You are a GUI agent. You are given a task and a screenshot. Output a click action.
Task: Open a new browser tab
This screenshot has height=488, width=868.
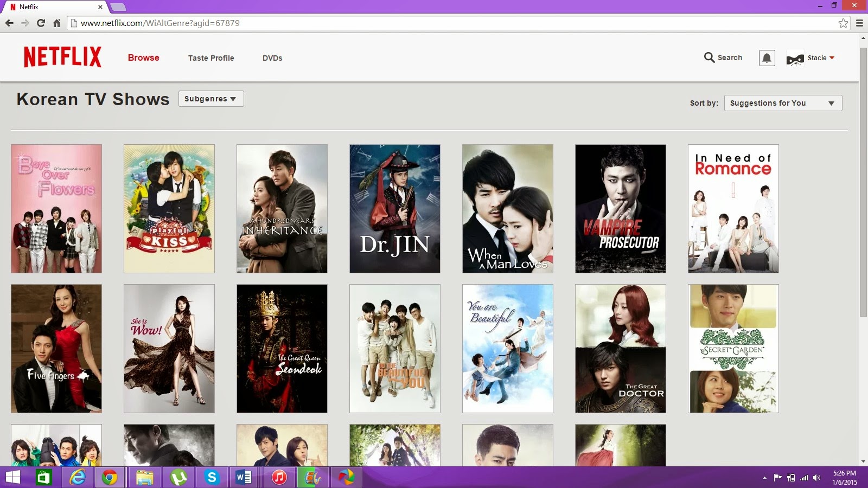[118, 7]
